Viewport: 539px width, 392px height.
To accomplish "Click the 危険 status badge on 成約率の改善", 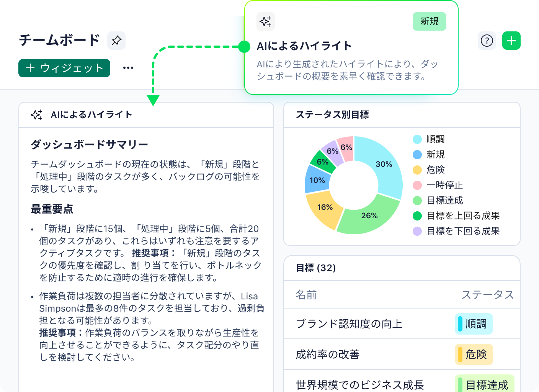I will point(474,354).
